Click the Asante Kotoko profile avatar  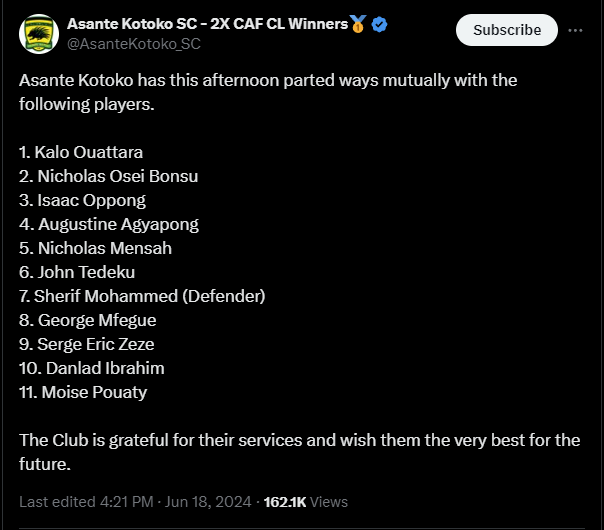(x=38, y=33)
